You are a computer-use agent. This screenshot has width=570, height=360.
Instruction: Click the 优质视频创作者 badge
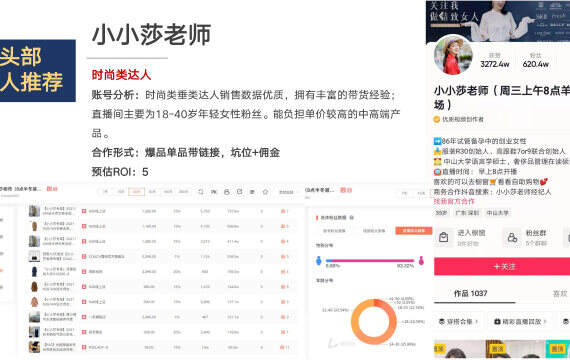point(459,119)
